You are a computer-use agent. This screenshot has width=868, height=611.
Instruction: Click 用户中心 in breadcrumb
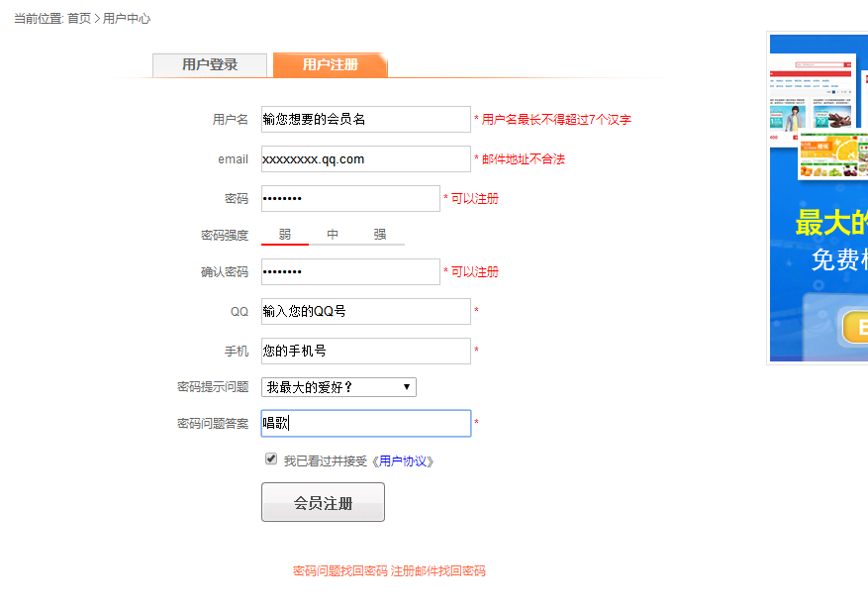point(127,18)
